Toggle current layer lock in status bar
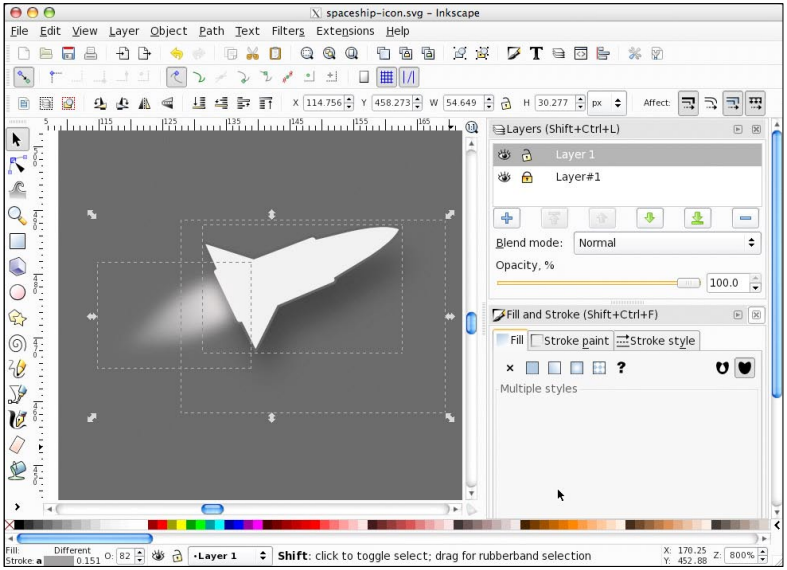This screenshot has width=787, height=570. [x=177, y=556]
